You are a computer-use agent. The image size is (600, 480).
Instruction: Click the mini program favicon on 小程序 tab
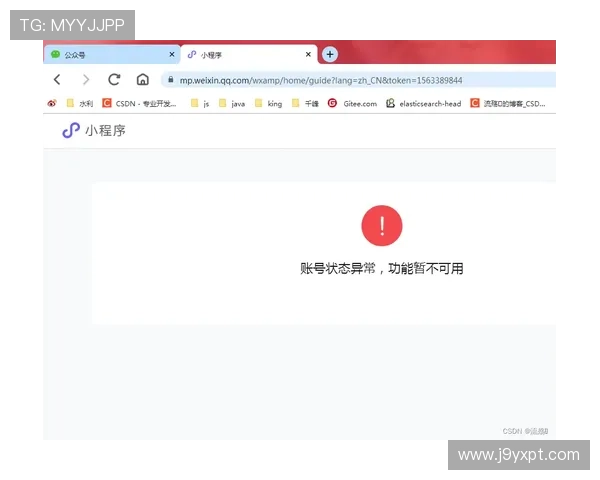(192, 55)
